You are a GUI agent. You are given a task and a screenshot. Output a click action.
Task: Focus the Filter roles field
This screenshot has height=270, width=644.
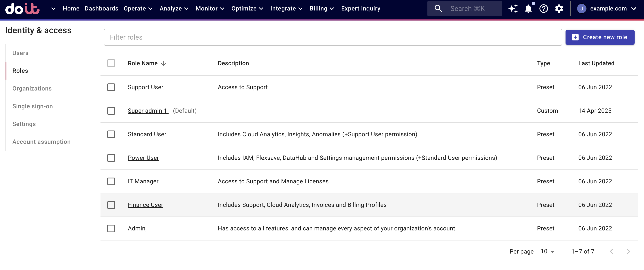(332, 37)
